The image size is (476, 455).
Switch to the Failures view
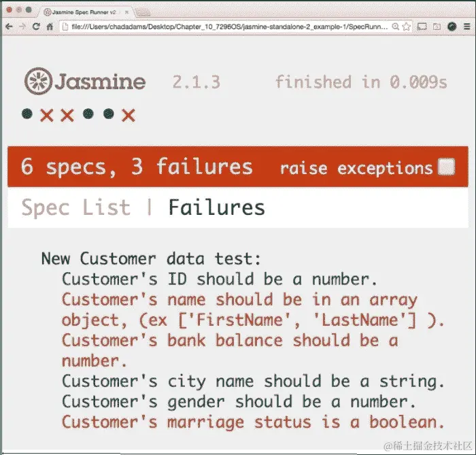(217, 207)
